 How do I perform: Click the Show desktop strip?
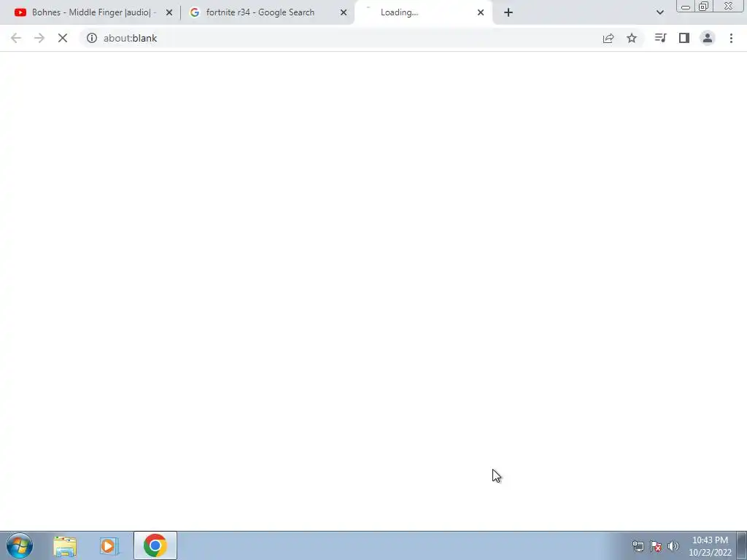[x=742, y=545]
